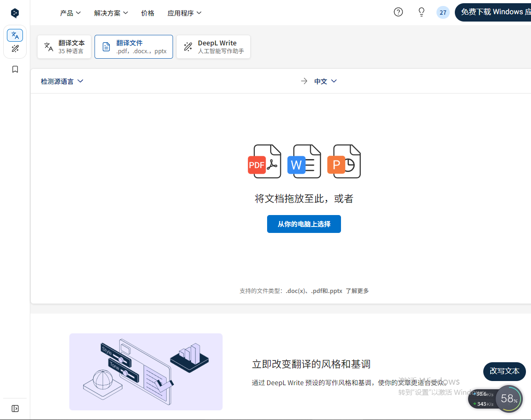Viewport: 531px width, 420px height.
Task: Click the 将文档拖放至此，或者 text
Action: (304, 199)
